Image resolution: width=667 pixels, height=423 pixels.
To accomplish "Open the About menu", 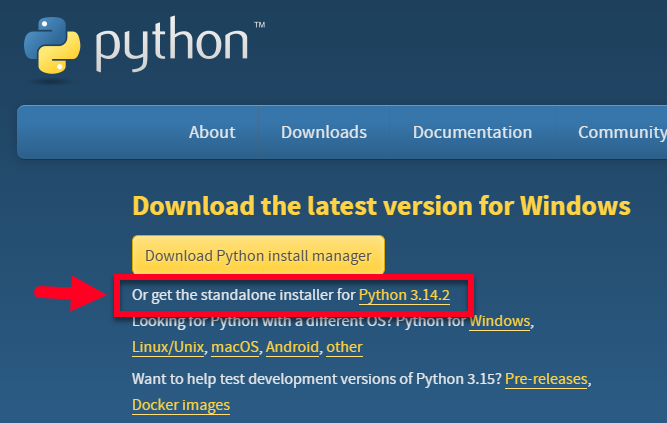I will (x=212, y=132).
